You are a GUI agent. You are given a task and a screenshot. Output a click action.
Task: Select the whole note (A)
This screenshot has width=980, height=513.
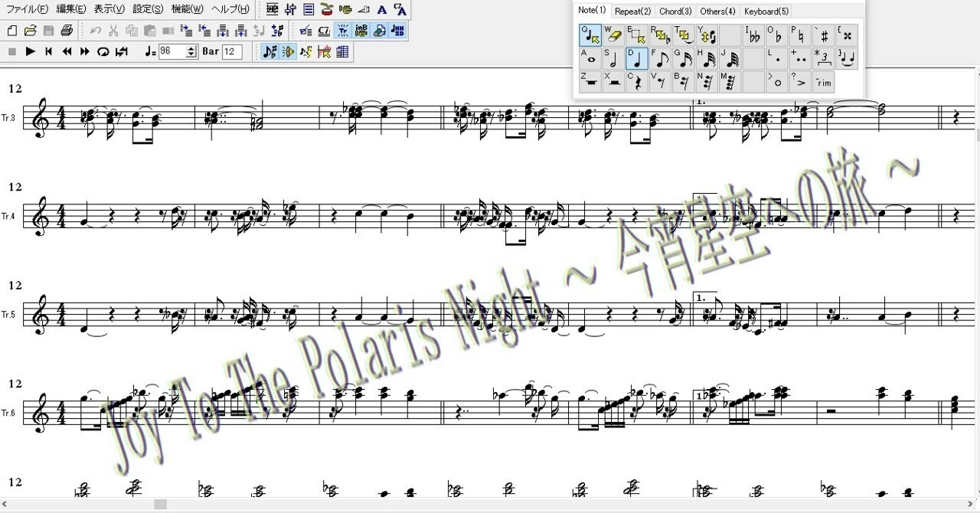[590, 58]
